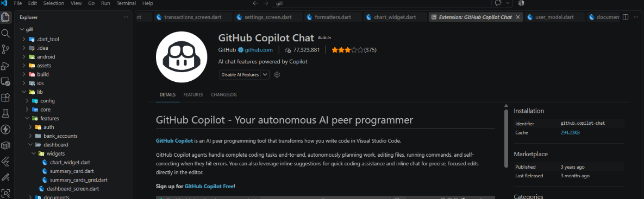
Task: Expand the .dart_tool folder
Action: [x=24, y=39]
